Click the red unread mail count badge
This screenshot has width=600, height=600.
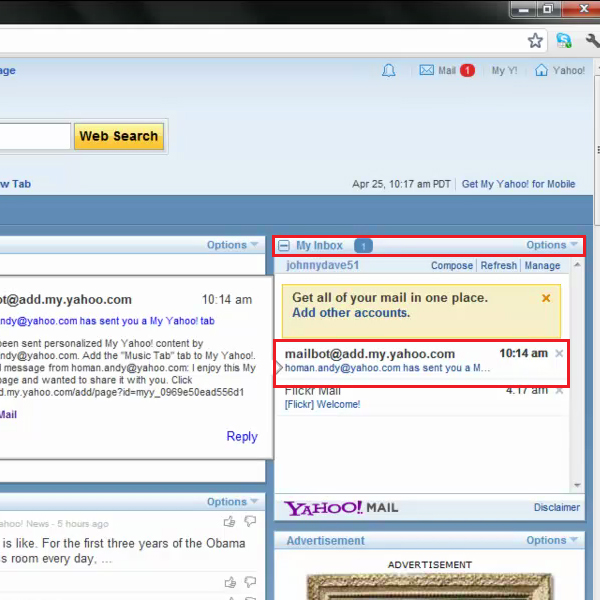click(467, 70)
